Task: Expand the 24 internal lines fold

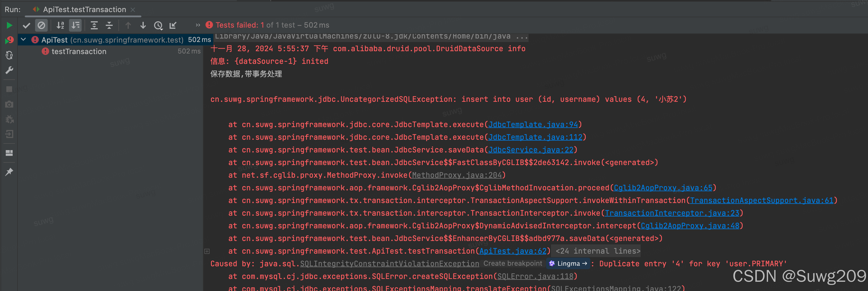Action: pyautogui.click(x=598, y=251)
